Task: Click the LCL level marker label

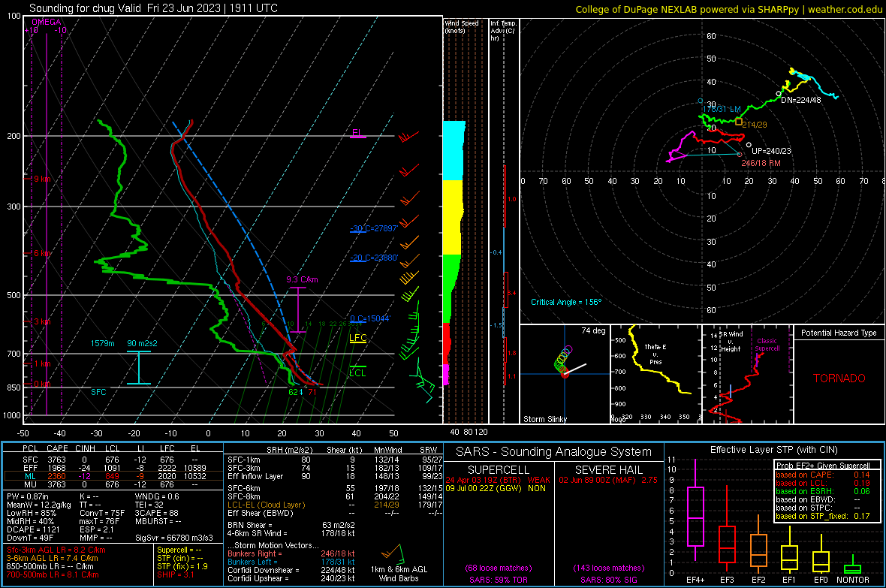Action: tap(357, 372)
